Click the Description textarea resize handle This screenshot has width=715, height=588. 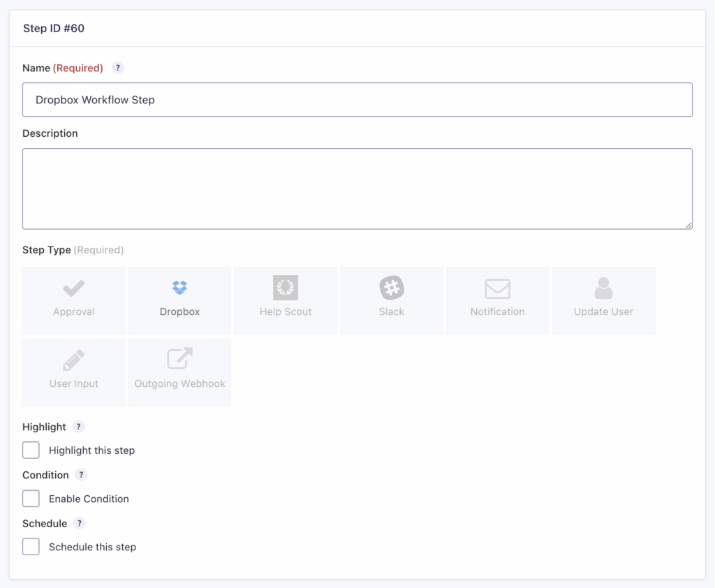pyautogui.click(x=688, y=225)
